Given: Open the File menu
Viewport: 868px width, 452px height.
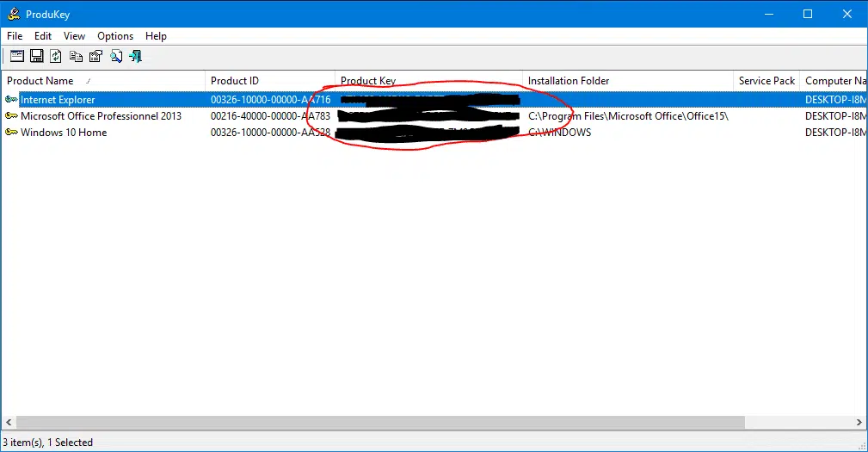Looking at the screenshot, I should click(x=15, y=36).
